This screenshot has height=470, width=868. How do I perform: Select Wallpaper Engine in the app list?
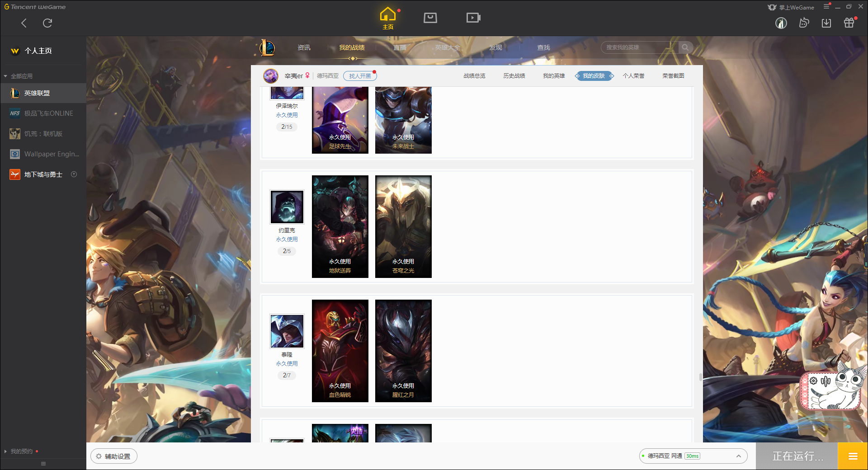click(x=43, y=154)
